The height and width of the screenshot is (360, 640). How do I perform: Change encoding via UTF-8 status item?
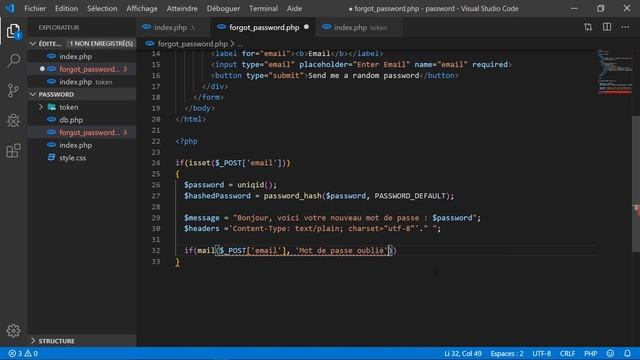tap(542, 353)
